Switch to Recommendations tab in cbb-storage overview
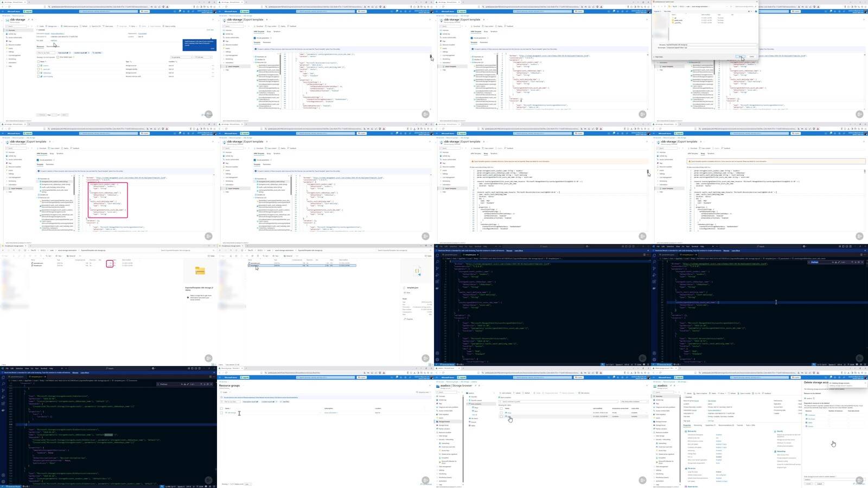 [x=52, y=47]
